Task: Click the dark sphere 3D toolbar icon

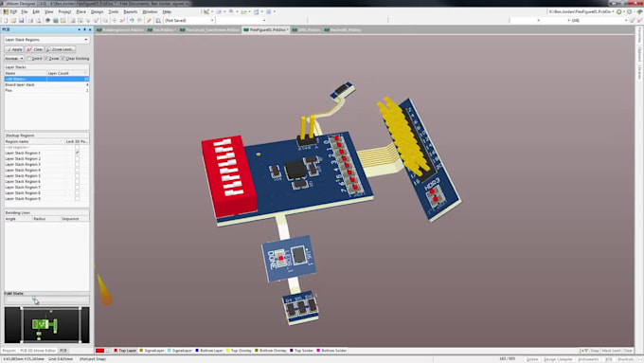Action: coord(47,20)
